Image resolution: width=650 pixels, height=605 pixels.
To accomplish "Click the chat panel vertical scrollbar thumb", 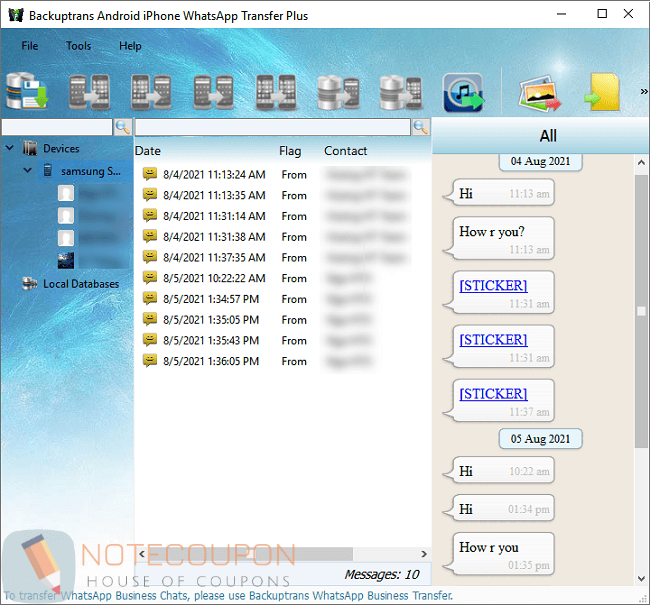I will coord(641,311).
